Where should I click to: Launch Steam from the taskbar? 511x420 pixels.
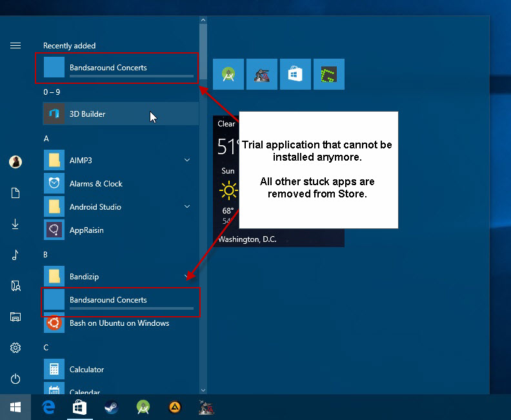point(112,407)
